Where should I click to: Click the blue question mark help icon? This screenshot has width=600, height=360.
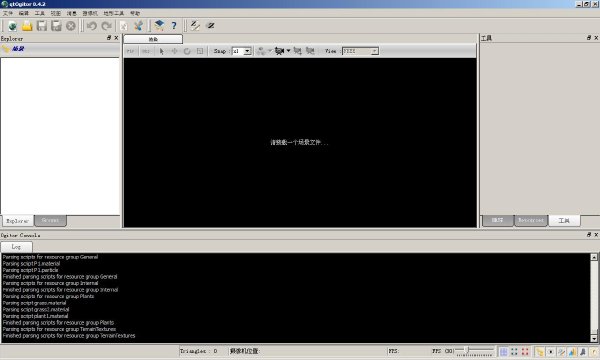tap(174, 26)
